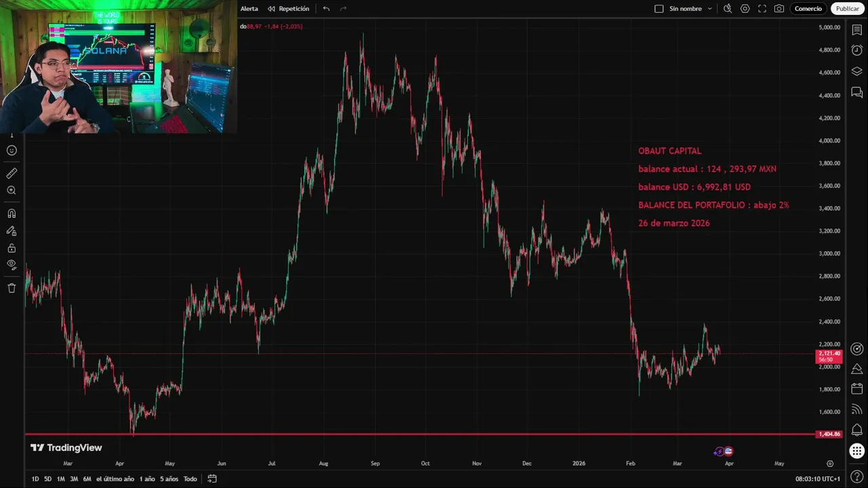
Task: Select the 3M time range
Action: pos(74,479)
